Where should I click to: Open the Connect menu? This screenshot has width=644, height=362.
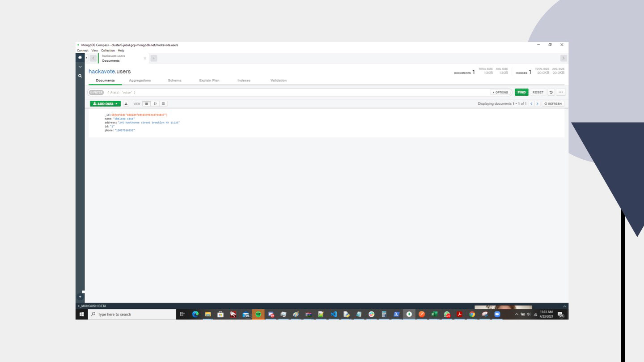point(82,51)
